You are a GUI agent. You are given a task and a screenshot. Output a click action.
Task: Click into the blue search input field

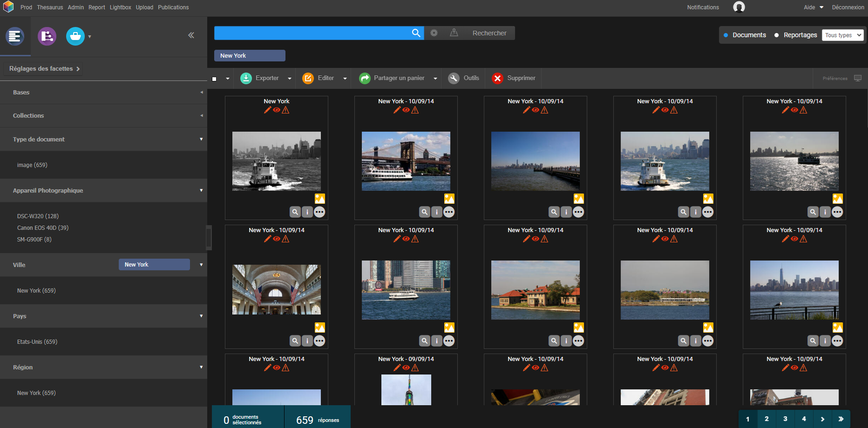[x=311, y=33]
